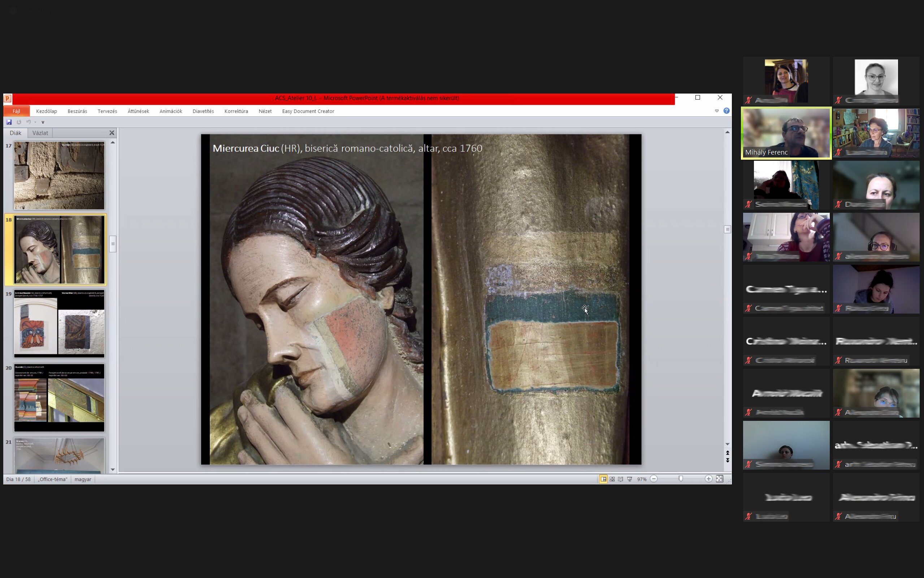Collapse the ribbon with small arrow
This screenshot has width=924, height=578.
click(717, 111)
